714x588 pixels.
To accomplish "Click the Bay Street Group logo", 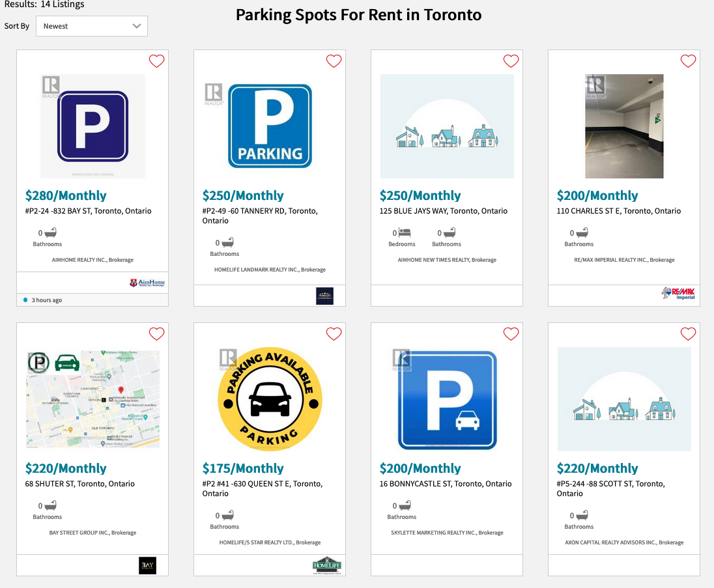I will pos(147,565).
